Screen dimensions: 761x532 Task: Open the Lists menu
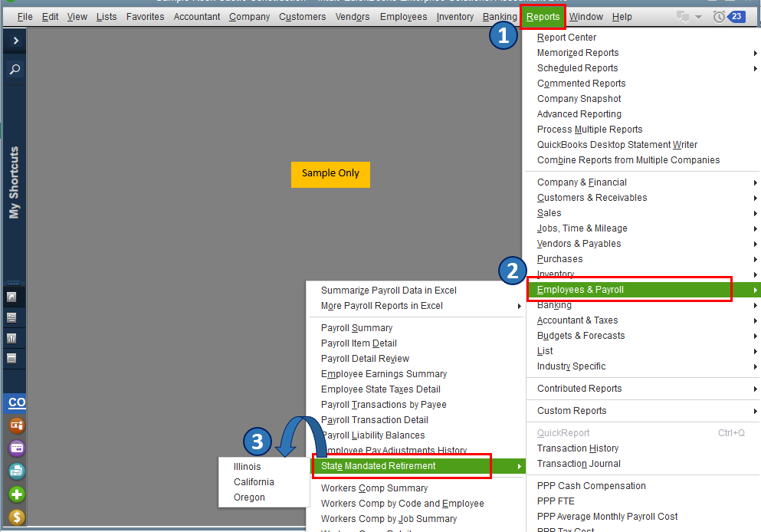(107, 17)
